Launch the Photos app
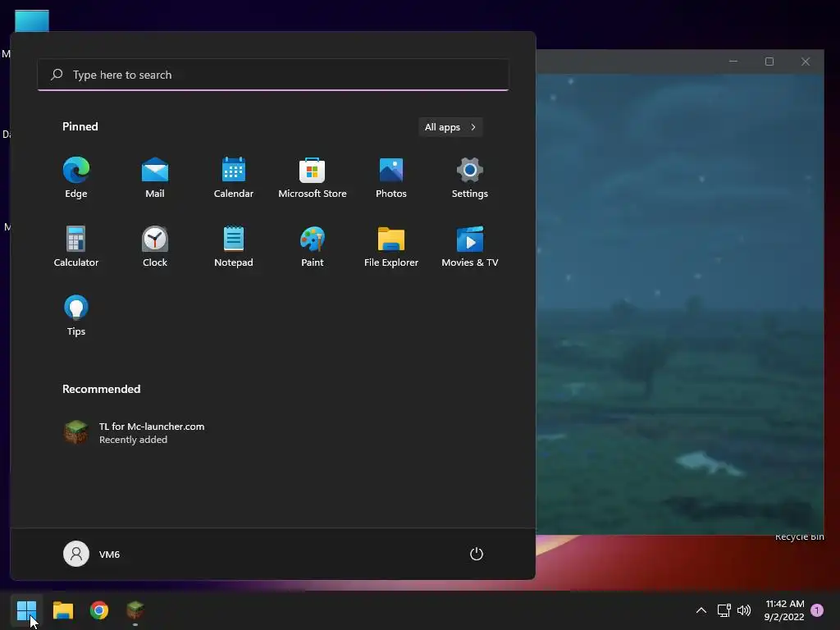 [391, 178]
